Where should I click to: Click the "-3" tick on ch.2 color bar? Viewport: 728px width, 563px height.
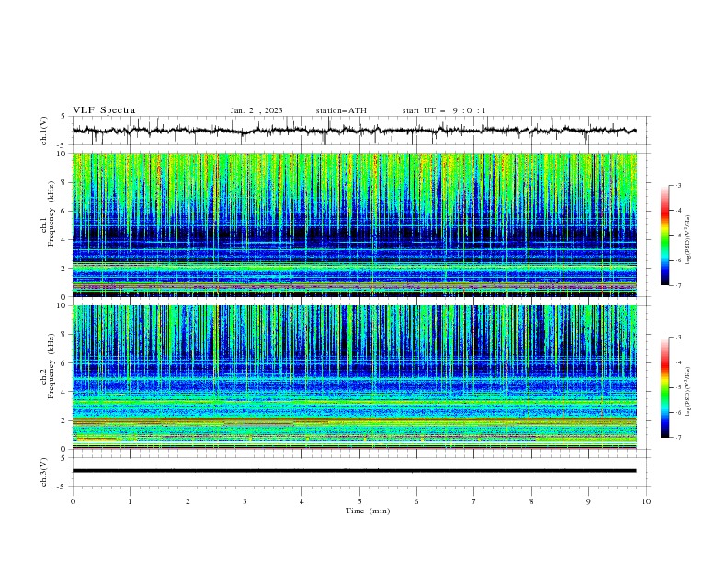tap(677, 338)
